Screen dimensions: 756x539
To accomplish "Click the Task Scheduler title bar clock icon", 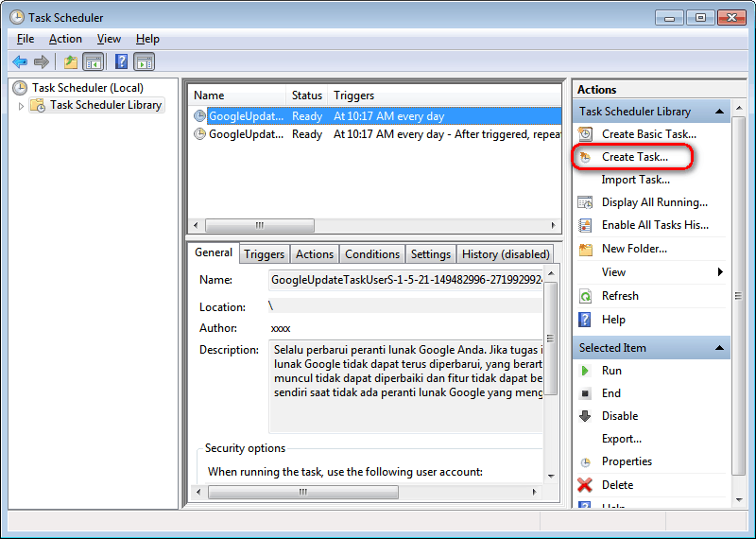I will 17,17.
